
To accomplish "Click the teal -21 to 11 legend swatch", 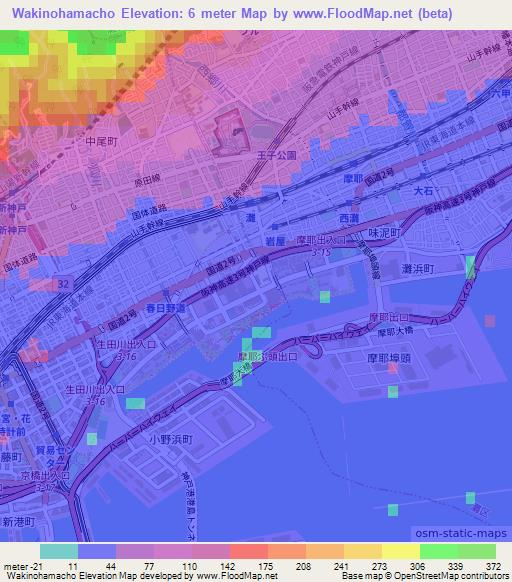I will tap(59, 551).
